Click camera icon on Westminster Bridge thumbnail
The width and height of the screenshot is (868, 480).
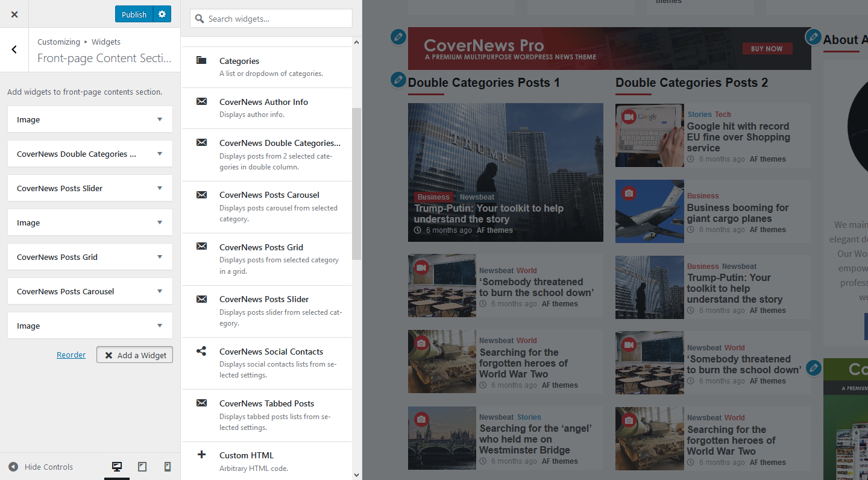coord(421,420)
